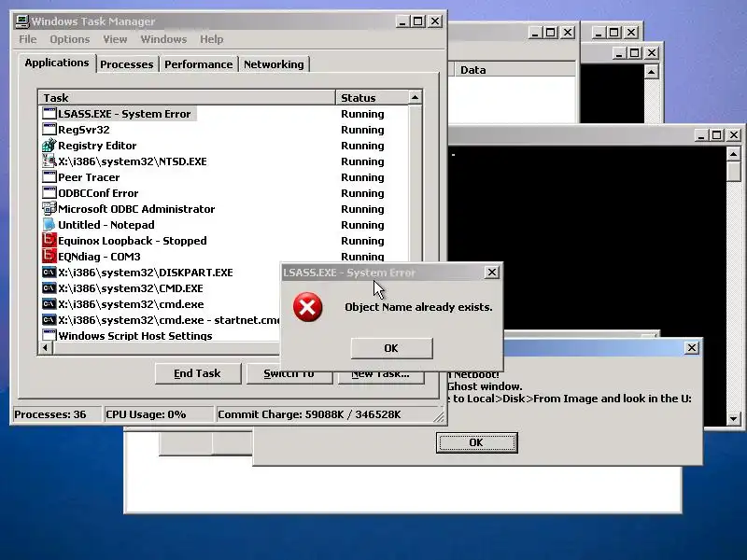Click the RegSvr32 task icon

49,129
